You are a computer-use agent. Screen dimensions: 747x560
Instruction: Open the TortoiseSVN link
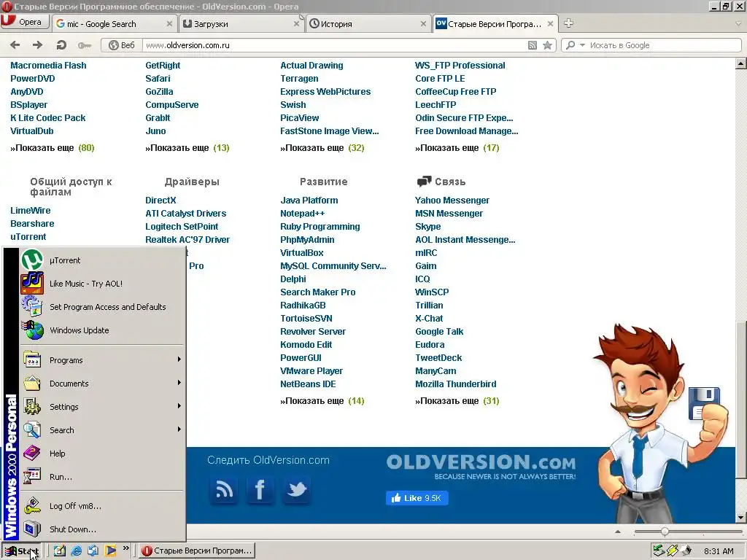click(306, 319)
